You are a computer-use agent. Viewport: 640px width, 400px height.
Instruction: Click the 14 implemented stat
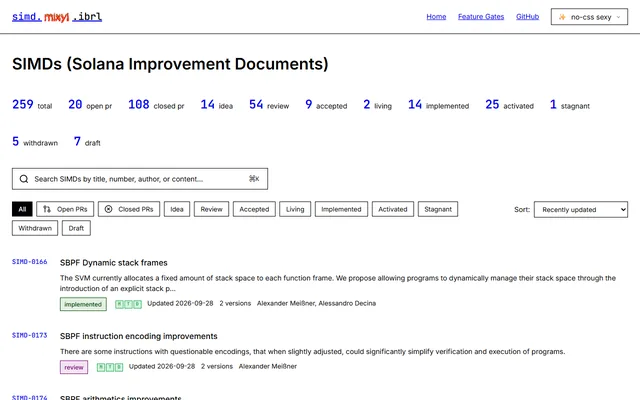438,105
